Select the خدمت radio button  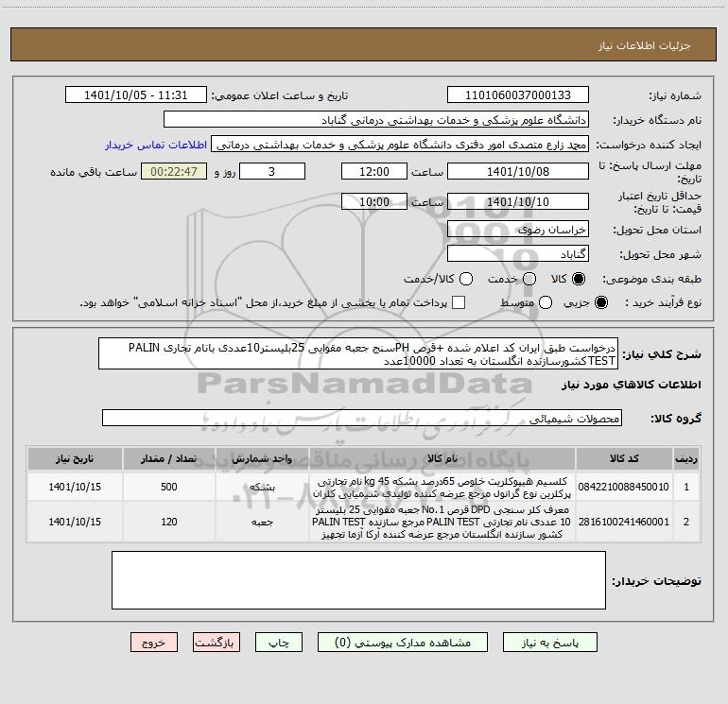coord(529,279)
